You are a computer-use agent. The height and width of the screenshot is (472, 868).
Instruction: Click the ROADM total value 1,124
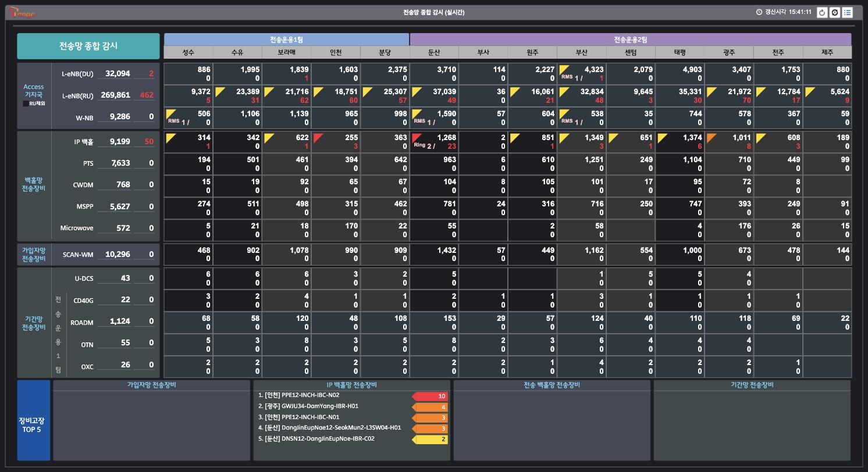tap(120, 321)
